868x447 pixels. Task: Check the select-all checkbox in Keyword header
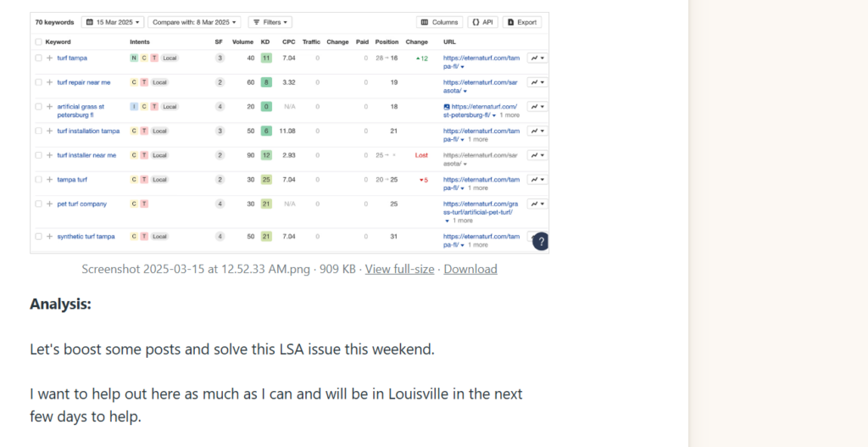coord(38,42)
